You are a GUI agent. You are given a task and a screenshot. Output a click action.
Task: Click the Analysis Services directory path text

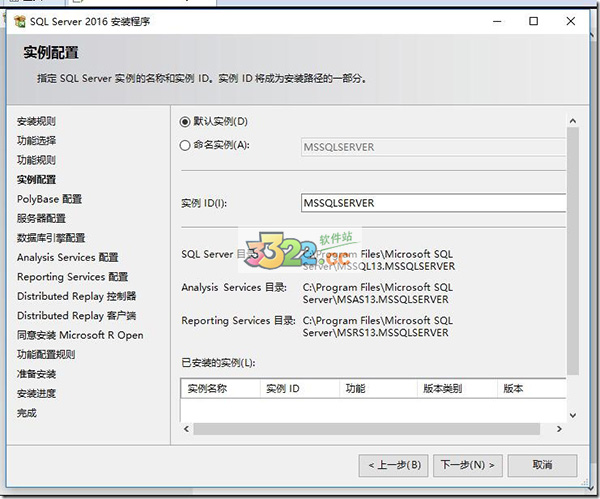tap(378, 294)
